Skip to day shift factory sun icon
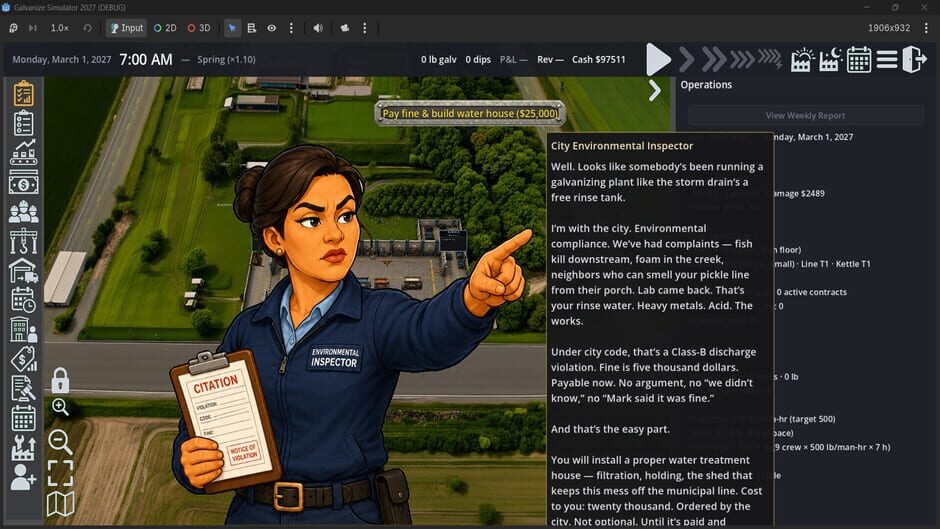This screenshot has width=940, height=529. (x=802, y=59)
